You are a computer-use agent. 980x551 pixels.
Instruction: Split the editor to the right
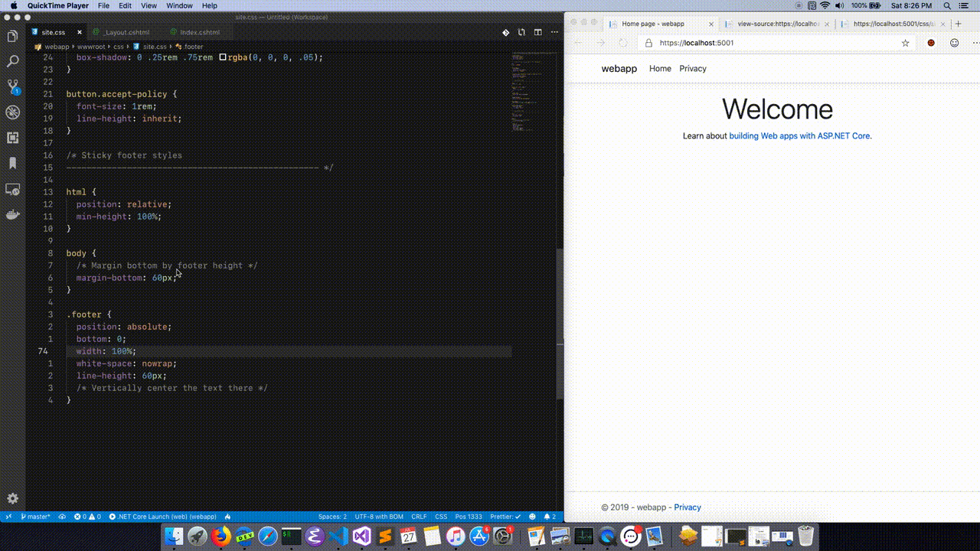(537, 32)
